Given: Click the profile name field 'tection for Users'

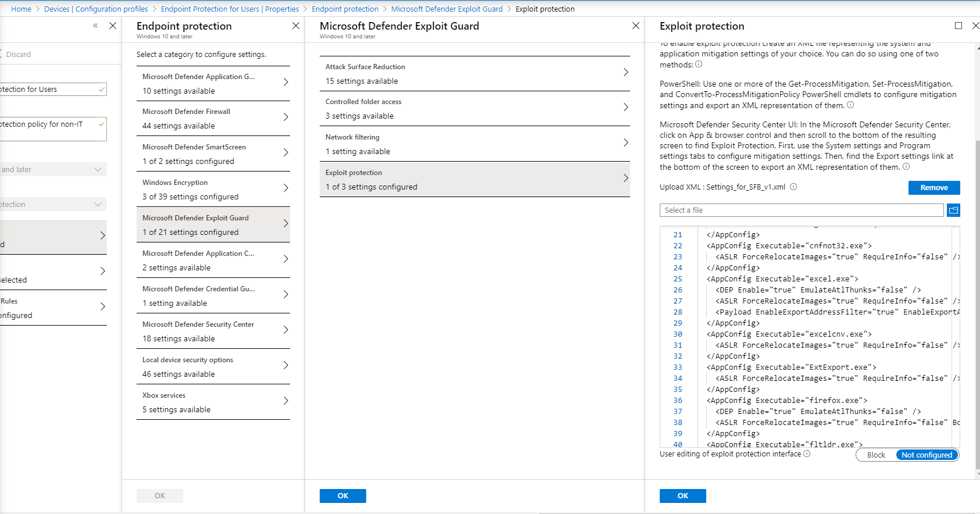Looking at the screenshot, I should [53, 89].
